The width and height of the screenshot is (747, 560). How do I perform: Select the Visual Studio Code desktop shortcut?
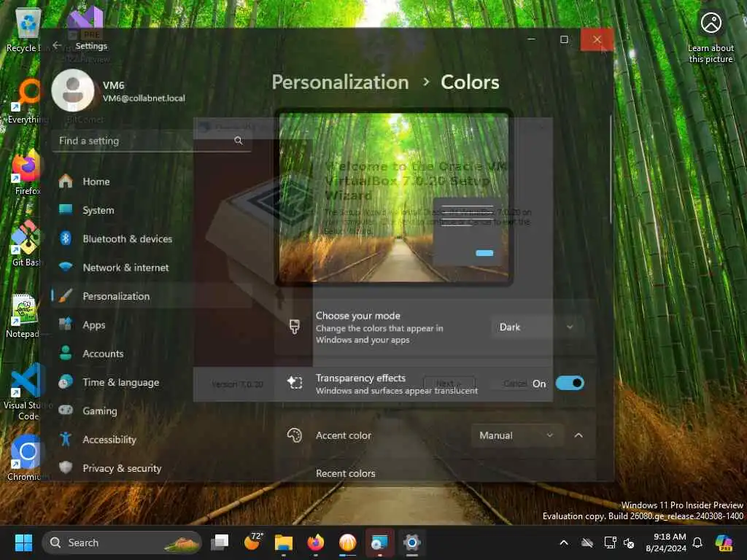pyautogui.click(x=26, y=392)
